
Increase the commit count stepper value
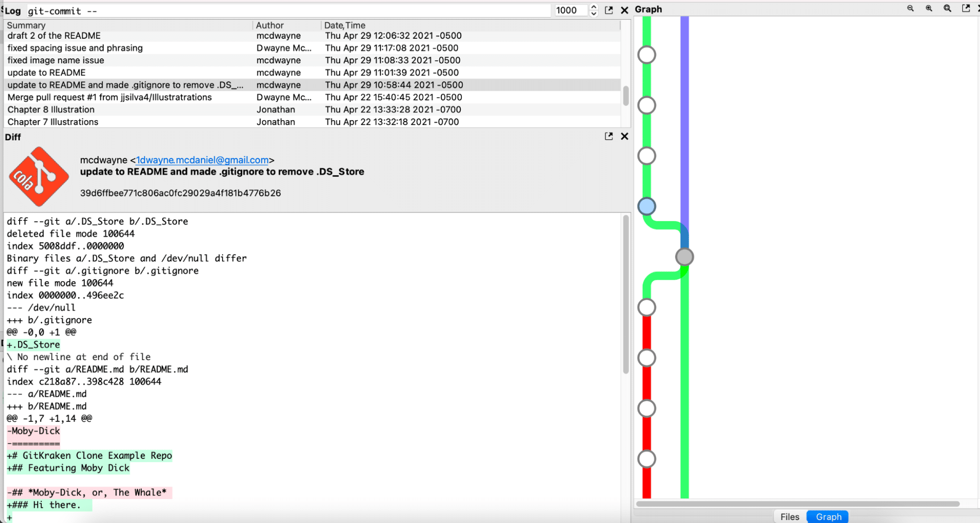click(594, 7)
